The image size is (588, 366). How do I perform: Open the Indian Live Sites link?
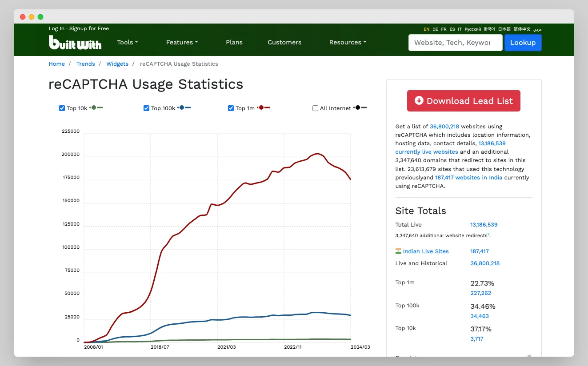click(x=426, y=251)
